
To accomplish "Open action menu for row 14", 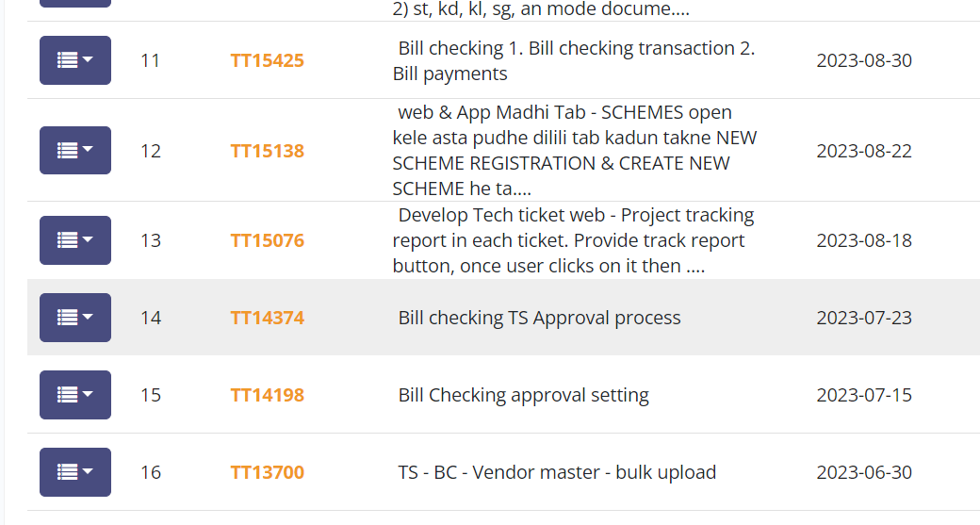I will tap(75, 318).
